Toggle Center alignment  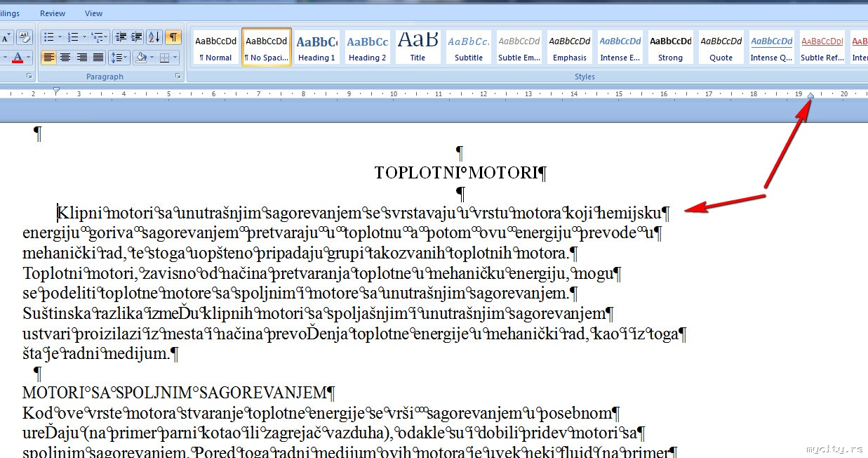pos(65,57)
